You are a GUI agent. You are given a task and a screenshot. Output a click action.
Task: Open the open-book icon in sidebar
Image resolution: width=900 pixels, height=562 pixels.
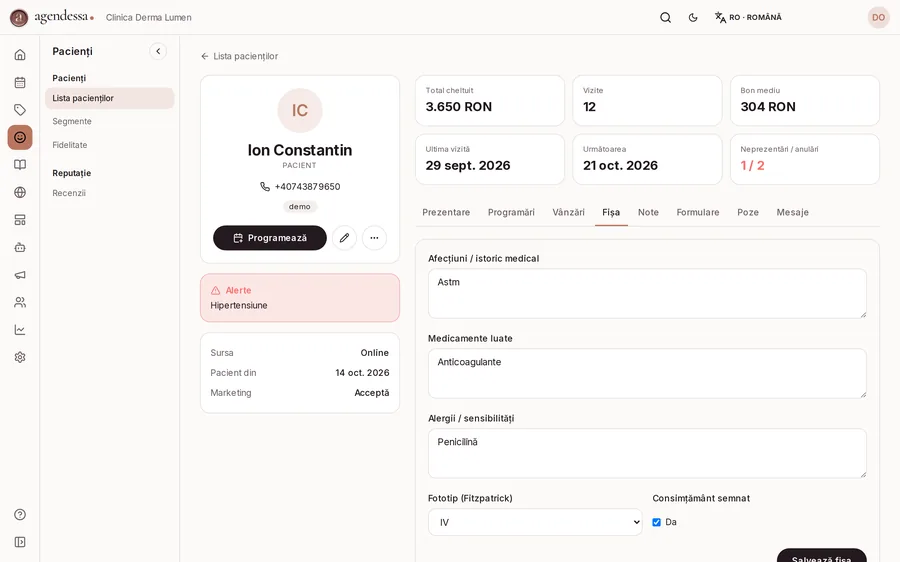20,165
